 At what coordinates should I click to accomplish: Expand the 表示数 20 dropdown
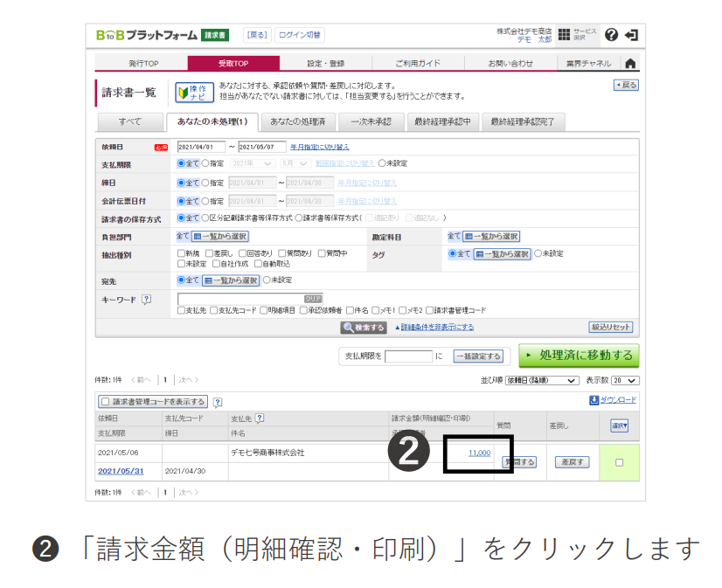pos(625,381)
